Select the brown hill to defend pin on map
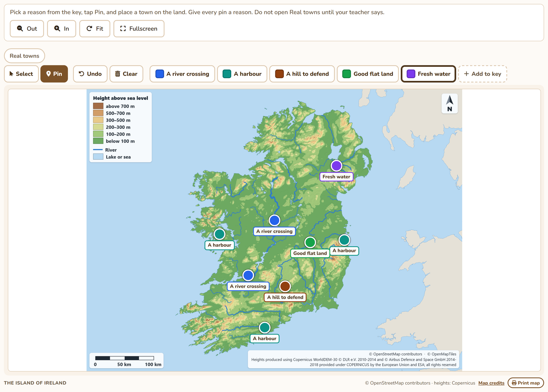The height and width of the screenshot is (392, 548). [285, 286]
